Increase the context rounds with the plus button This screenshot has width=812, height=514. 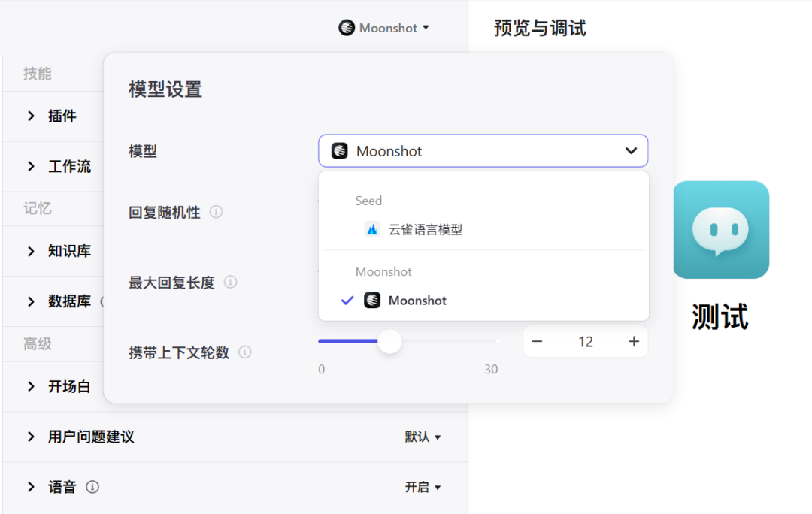[x=634, y=342]
